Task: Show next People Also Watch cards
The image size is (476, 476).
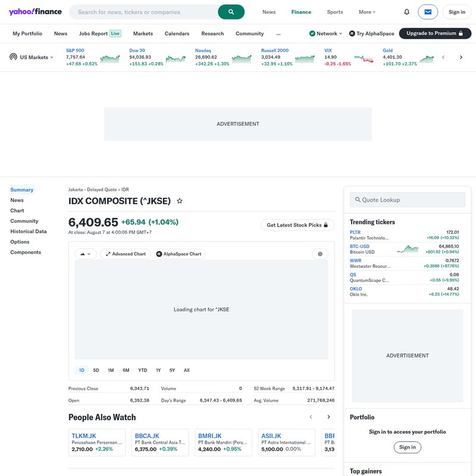Action: pyautogui.click(x=328, y=417)
